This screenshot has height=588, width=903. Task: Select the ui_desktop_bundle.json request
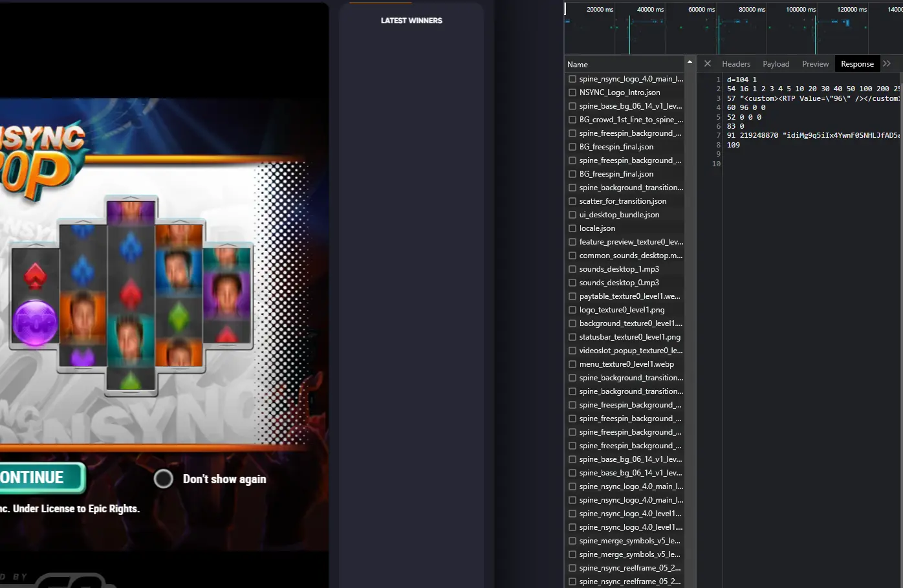tap(620, 215)
